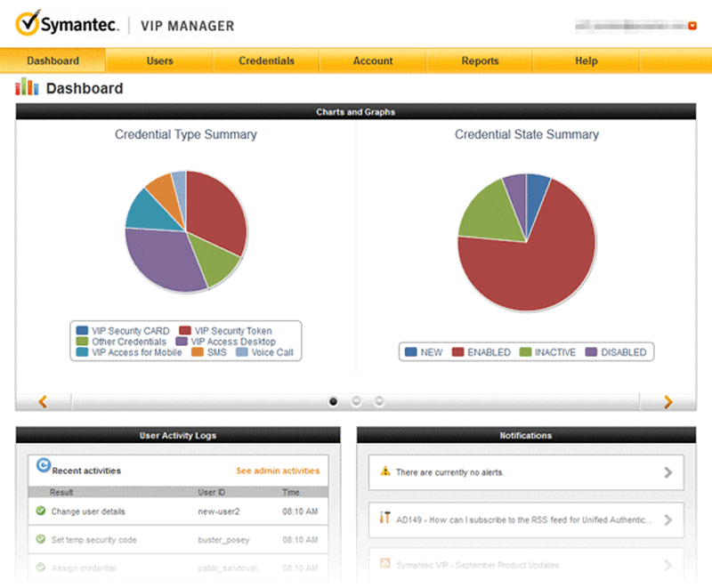Click green check beside Set temp security code
Image resolution: width=712 pixels, height=588 pixels.
tap(40, 540)
